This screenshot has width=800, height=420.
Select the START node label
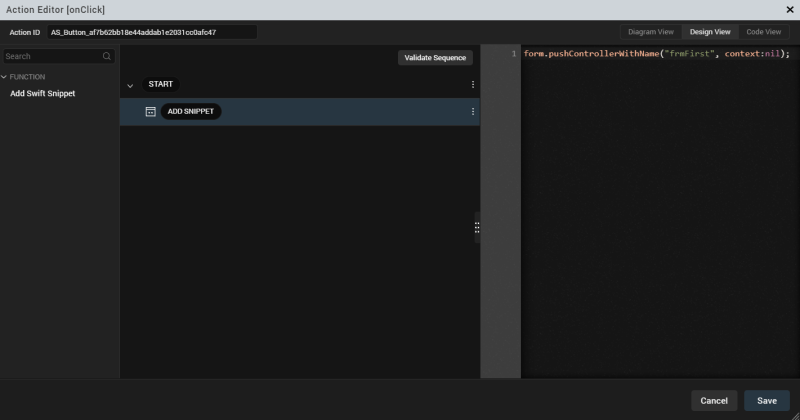(161, 85)
